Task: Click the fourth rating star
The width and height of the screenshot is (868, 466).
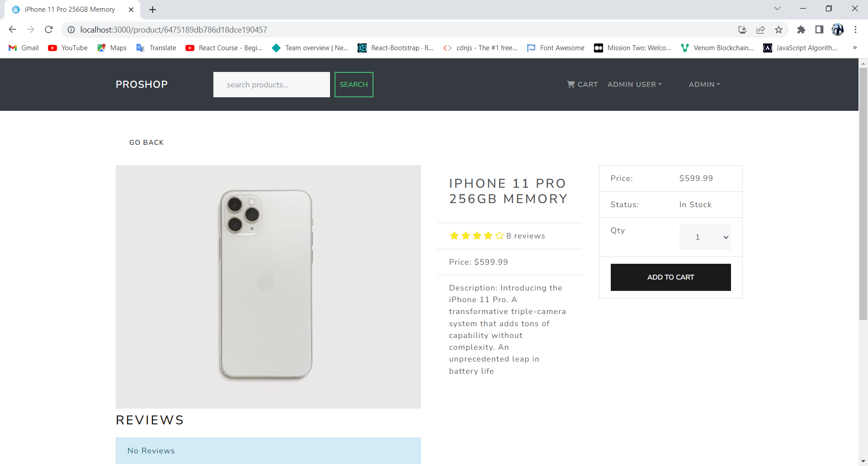Action: tap(488, 235)
